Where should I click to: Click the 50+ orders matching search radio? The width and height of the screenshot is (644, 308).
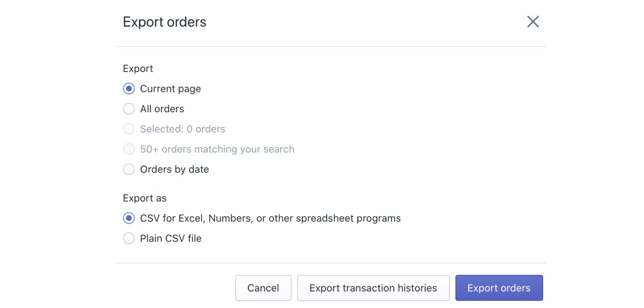129,149
